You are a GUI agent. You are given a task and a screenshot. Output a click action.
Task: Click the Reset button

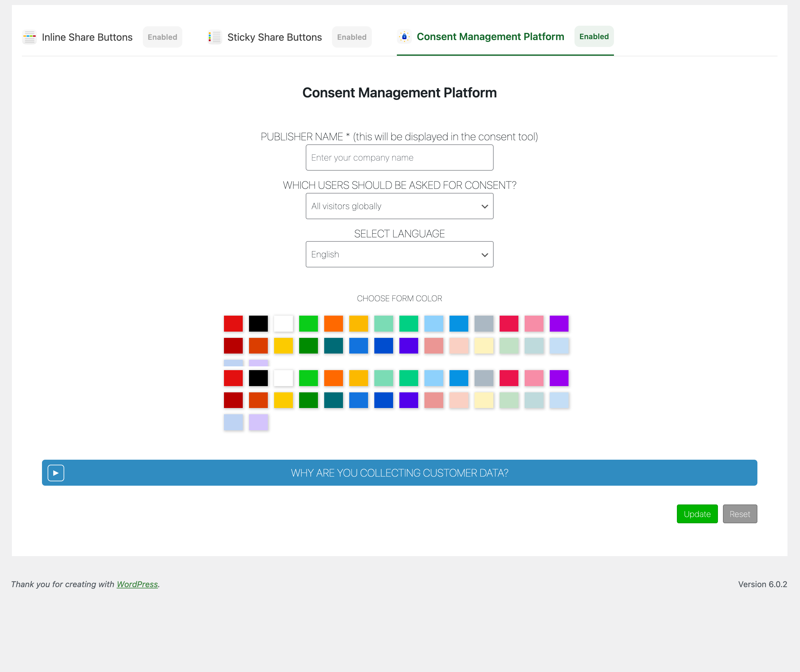point(739,513)
